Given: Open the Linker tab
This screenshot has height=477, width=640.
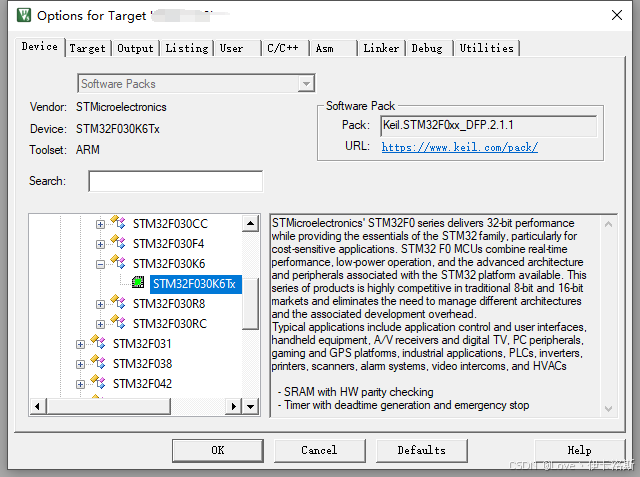Looking at the screenshot, I should [x=381, y=48].
